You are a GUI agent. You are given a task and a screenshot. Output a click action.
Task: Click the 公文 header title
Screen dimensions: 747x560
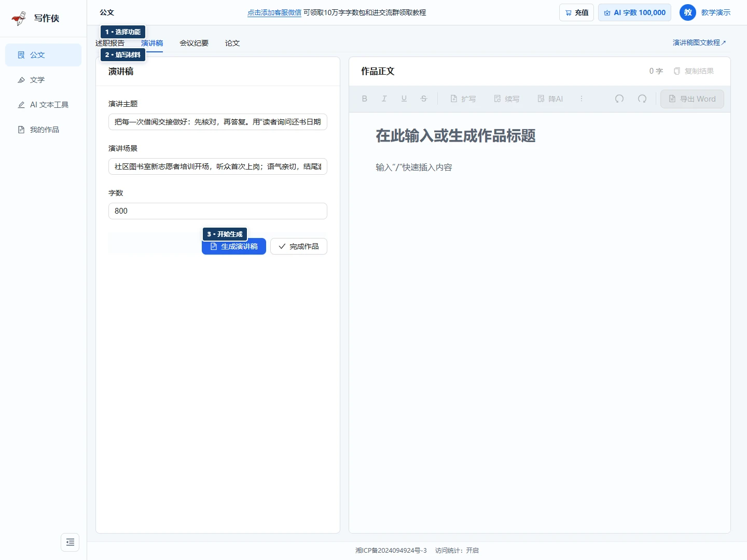tap(107, 12)
